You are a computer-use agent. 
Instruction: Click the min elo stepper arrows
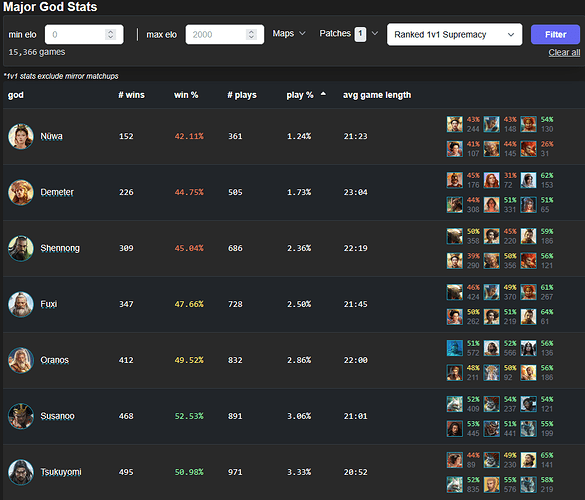pyautogui.click(x=110, y=34)
